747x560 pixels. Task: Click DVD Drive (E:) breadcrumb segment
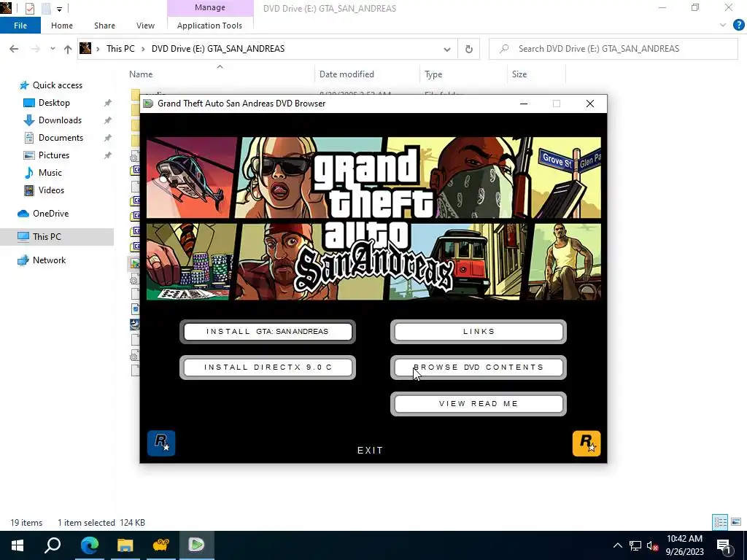(217, 49)
